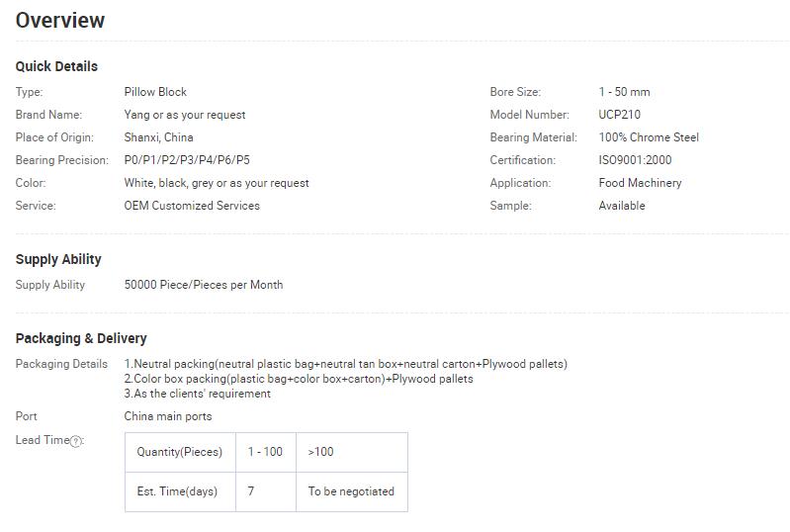
Task: Click the ISO9001:2000 certification value
Action: tap(635, 160)
